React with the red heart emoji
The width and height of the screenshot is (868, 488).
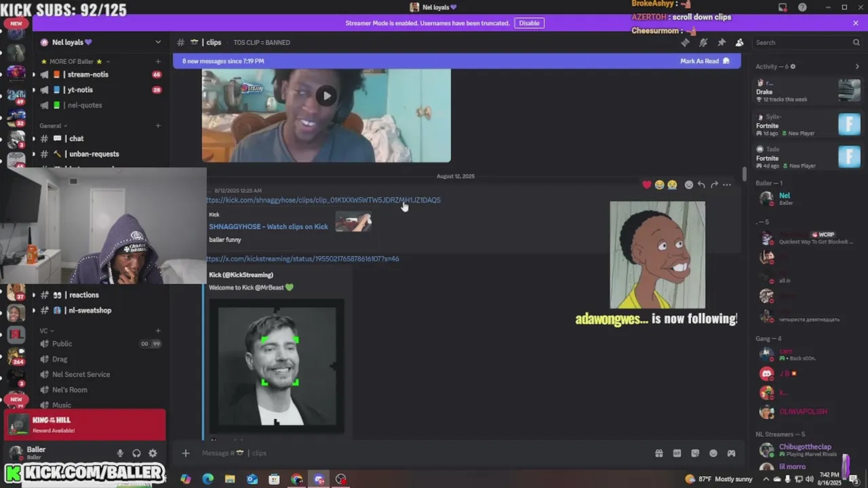pos(647,184)
